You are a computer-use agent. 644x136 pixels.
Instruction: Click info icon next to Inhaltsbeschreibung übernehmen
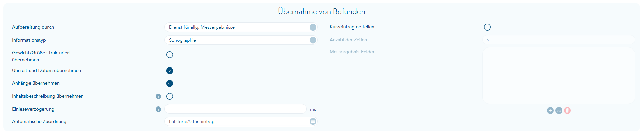[158, 96]
